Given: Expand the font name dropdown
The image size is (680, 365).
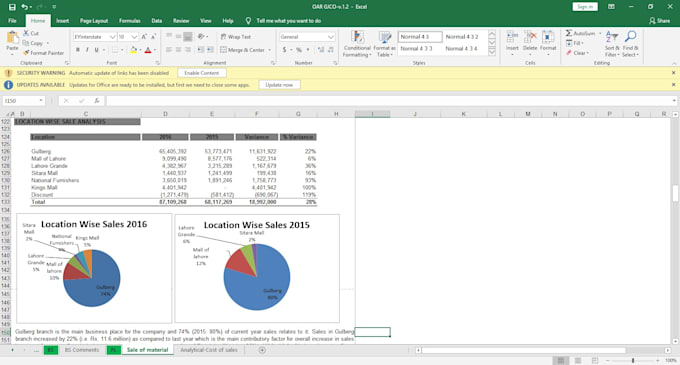Looking at the screenshot, I should 112,37.
